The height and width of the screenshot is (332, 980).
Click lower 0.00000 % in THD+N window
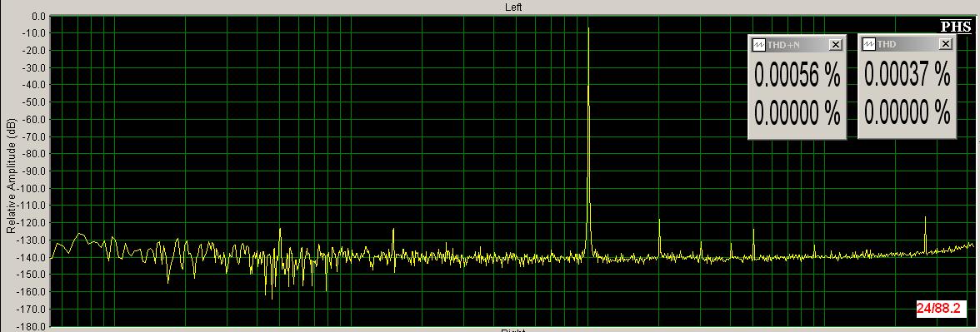[797, 113]
